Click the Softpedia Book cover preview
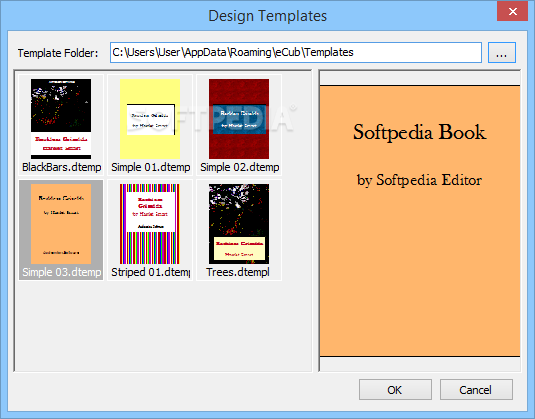This screenshot has height=419, width=535. tap(420, 221)
